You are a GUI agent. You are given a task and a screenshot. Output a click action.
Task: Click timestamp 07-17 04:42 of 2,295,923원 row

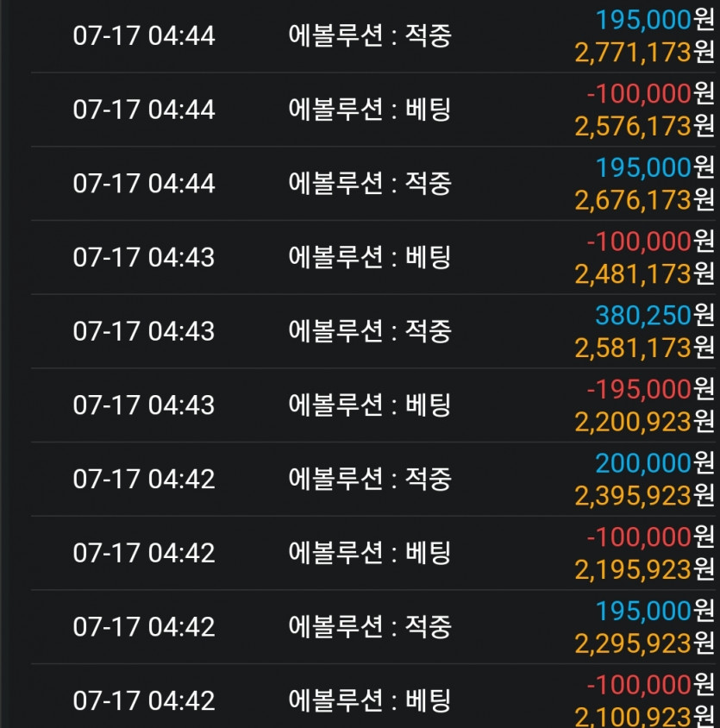[144, 627]
